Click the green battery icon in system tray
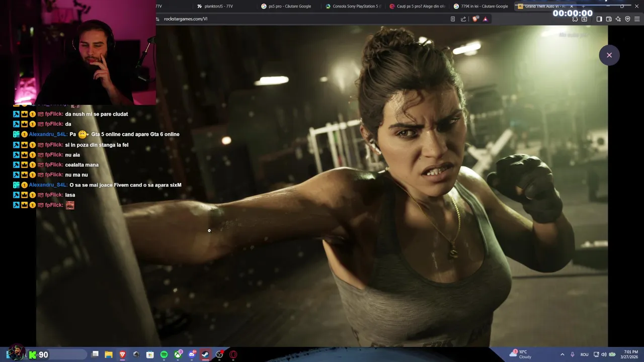This screenshot has width=644, height=362. coord(612,354)
